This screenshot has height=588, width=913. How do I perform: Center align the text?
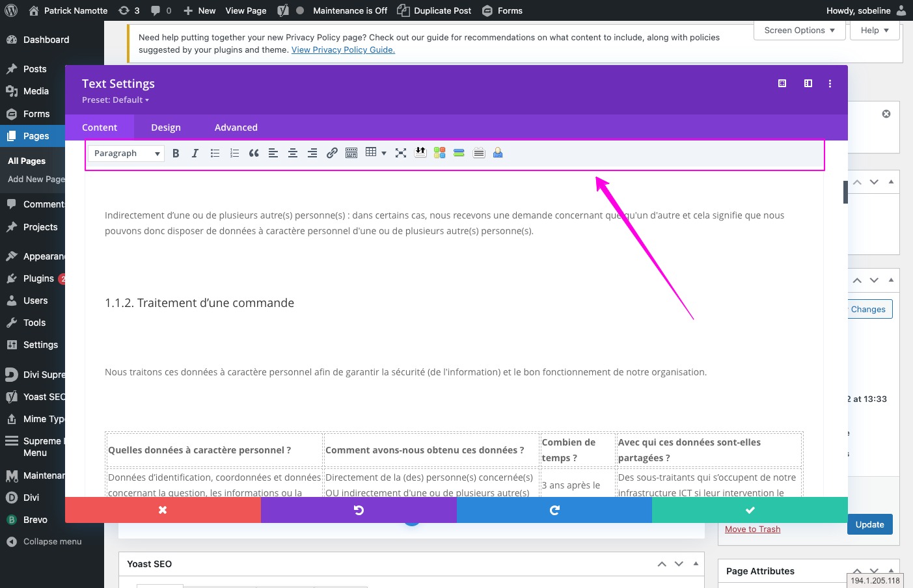tap(293, 154)
